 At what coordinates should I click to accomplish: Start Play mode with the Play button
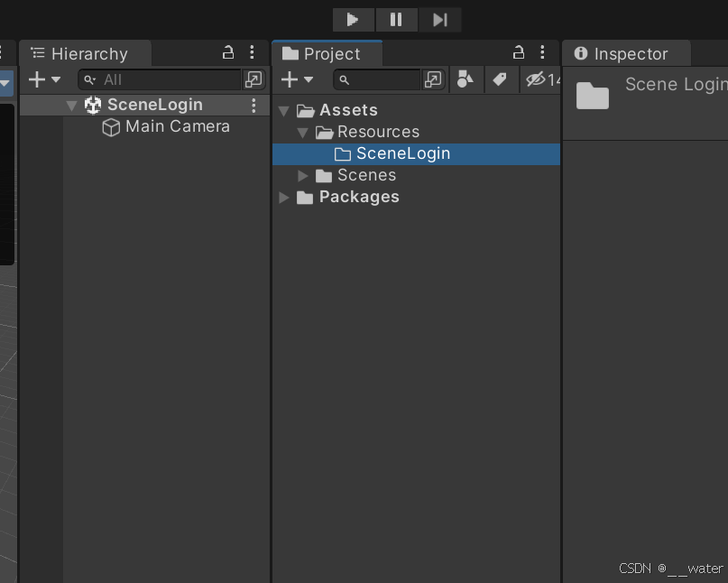tap(354, 20)
